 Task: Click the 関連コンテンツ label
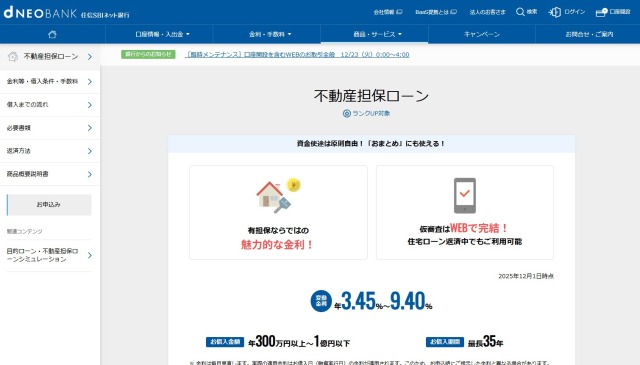(24, 231)
